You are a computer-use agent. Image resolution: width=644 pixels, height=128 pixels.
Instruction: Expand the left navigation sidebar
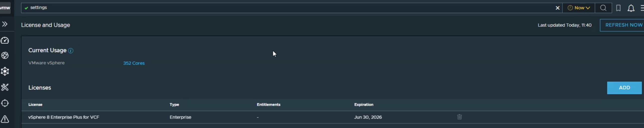[x=5, y=24]
